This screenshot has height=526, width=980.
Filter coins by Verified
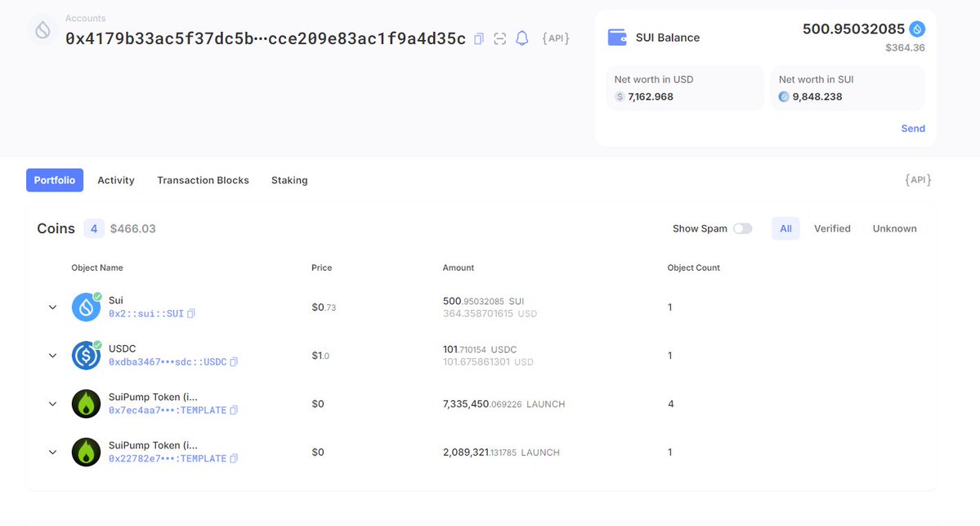pos(832,228)
